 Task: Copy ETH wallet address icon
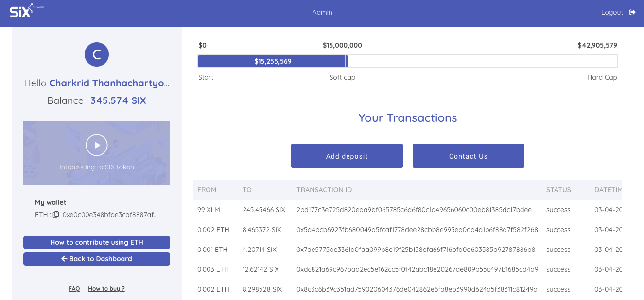(x=56, y=215)
